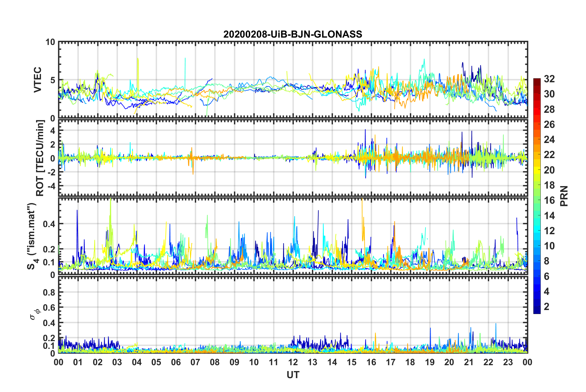Click VTEC panel y-tick 5
The height and width of the screenshot is (392, 586).
tap(53, 80)
